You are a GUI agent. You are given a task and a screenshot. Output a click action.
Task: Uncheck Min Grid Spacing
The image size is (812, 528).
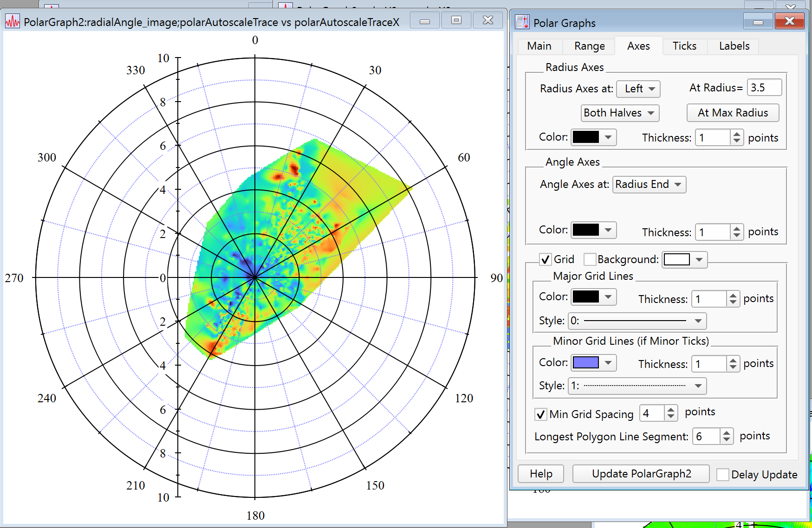(x=540, y=414)
